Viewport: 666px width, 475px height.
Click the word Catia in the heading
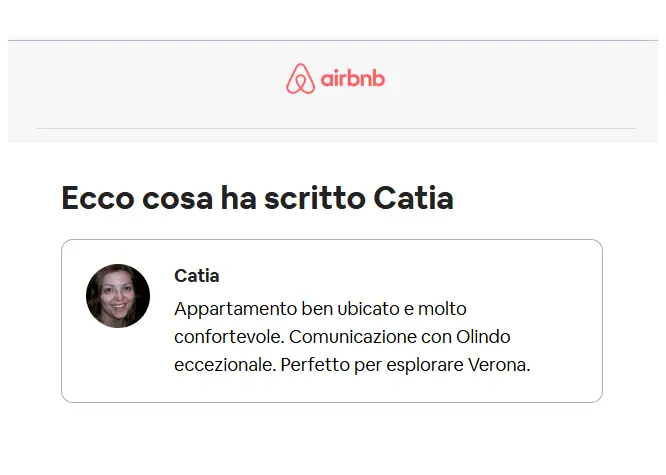click(413, 198)
